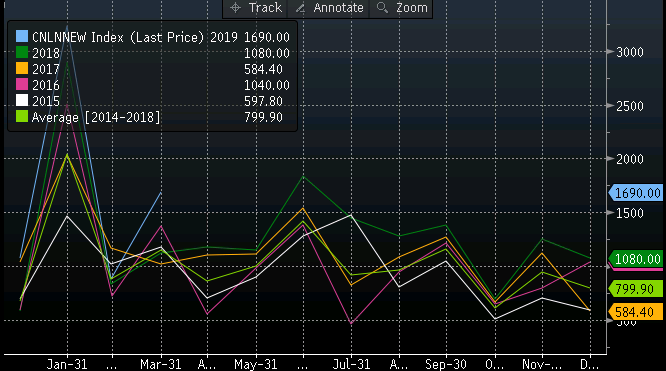Click the legend value 1040.00

pyautogui.click(x=267, y=85)
